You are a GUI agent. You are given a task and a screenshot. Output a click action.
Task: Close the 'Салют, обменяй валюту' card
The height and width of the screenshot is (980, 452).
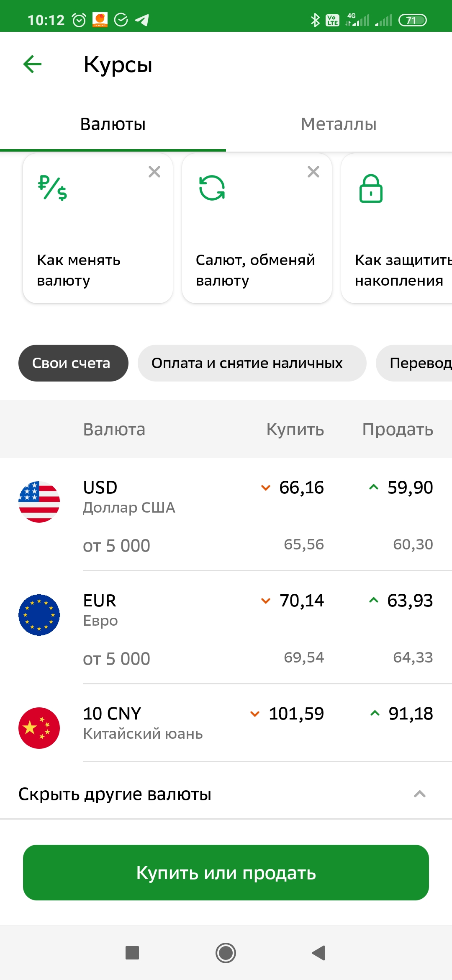[313, 172]
